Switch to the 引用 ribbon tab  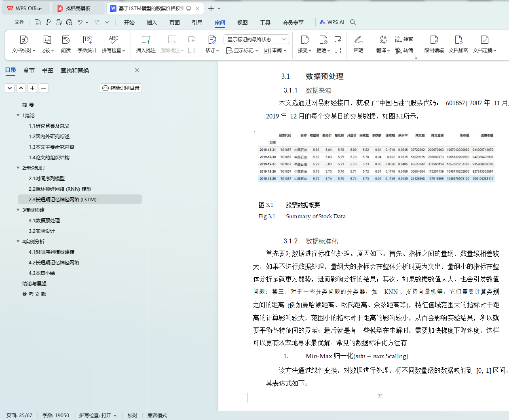(x=197, y=23)
